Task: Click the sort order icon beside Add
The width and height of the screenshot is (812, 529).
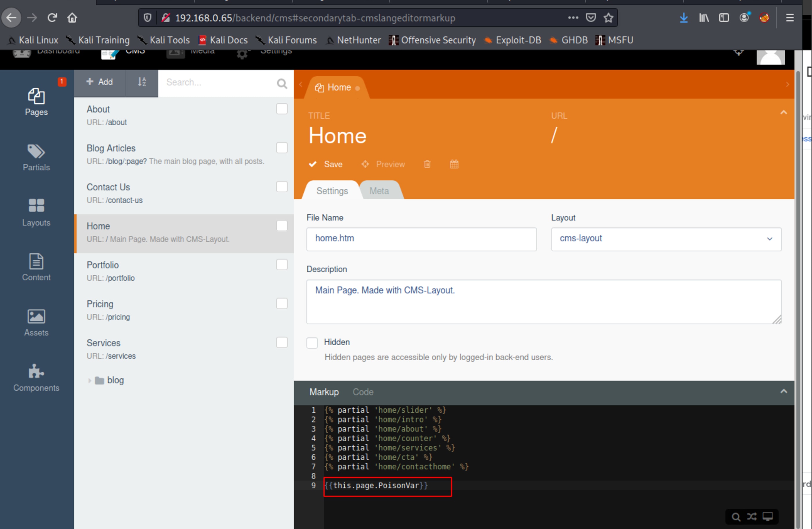Action: pyautogui.click(x=142, y=82)
